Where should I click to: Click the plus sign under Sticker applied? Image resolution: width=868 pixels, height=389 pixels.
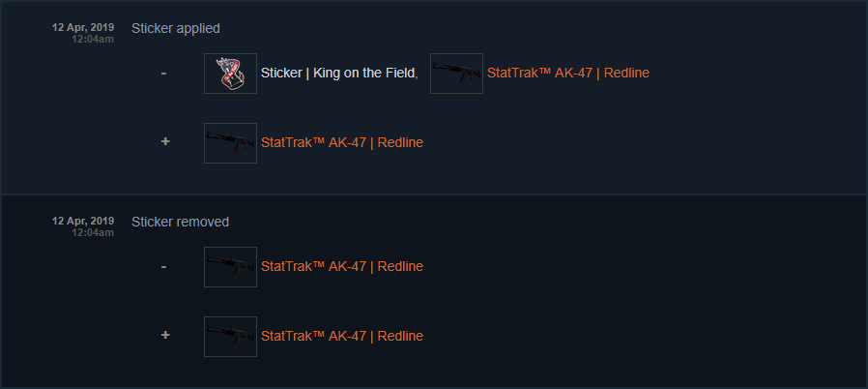(164, 142)
